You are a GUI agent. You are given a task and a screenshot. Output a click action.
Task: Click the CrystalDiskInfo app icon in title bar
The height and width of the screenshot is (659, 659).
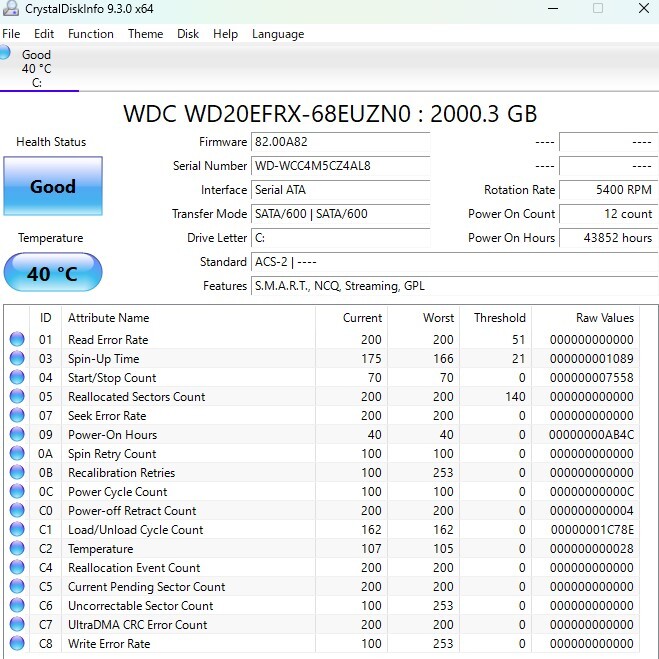(12, 8)
